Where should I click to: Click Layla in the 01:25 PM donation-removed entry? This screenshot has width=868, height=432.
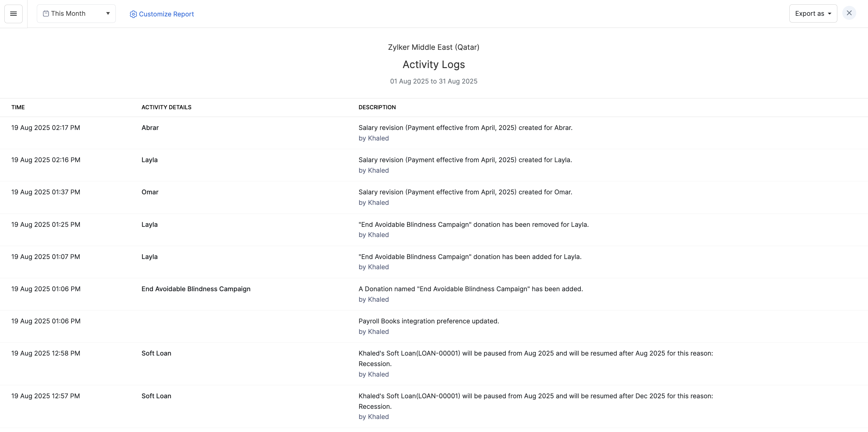149,224
